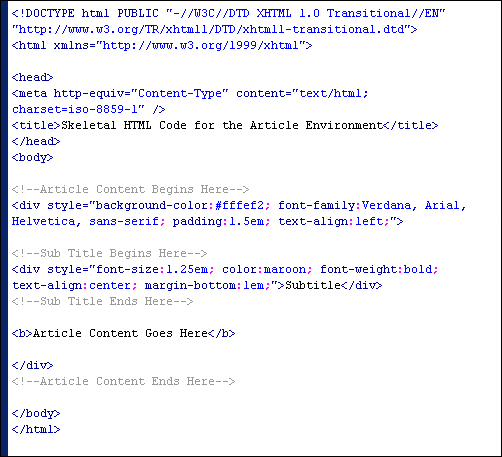Click the closing </html> tag

[x=36, y=429]
